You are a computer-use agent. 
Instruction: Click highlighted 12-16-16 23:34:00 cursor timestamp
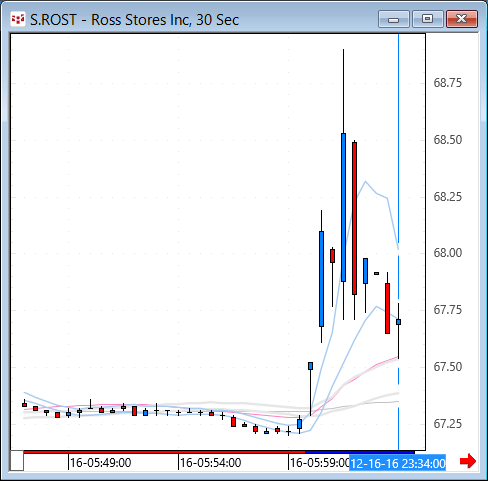[397, 463]
